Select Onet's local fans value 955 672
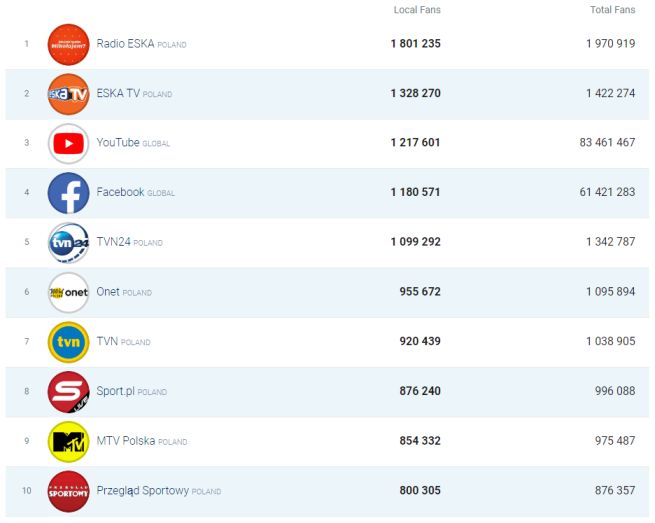The height and width of the screenshot is (523, 655). tap(420, 292)
